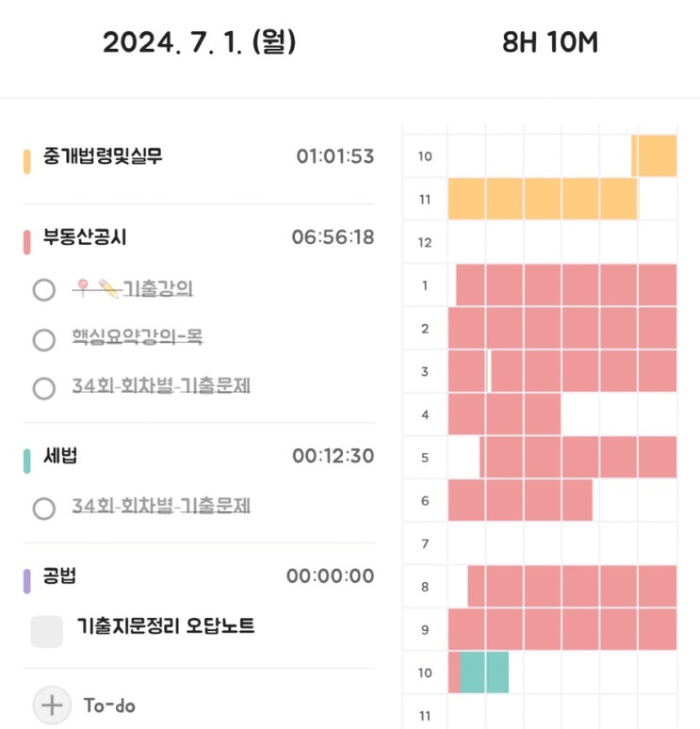Select the purple color bar for 공법
The width and height of the screenshot is (700, 729).
(27, 581)
